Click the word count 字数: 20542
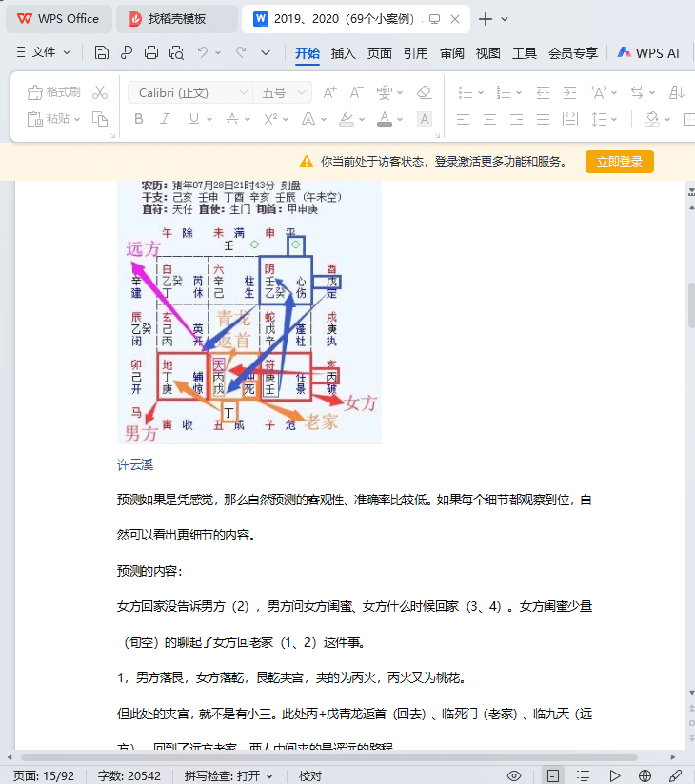The height and width of the screenshot is (784, 695). point(129,775)
